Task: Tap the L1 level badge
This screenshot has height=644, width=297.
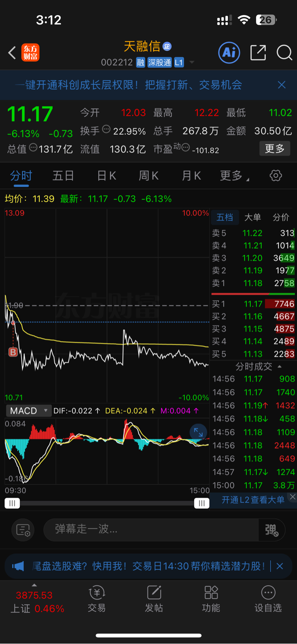Action: [x=179, y=62]
